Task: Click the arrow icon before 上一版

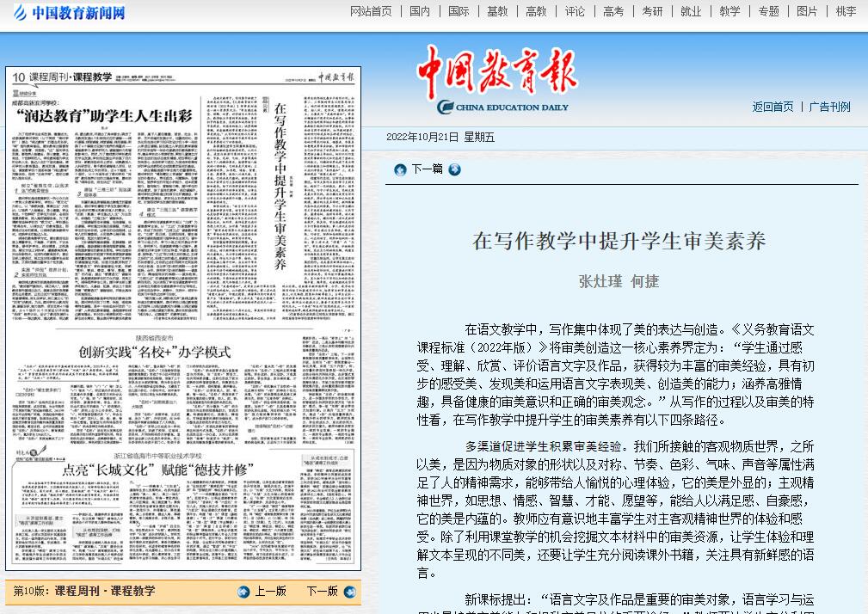Action: point(243,592)
